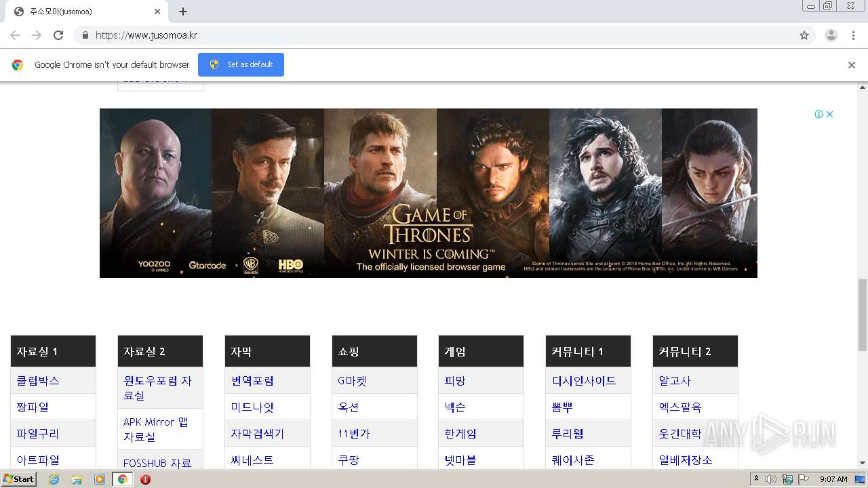Open the volume control in the tray
The image size is (868, 488).
click(x=771, y=479)
